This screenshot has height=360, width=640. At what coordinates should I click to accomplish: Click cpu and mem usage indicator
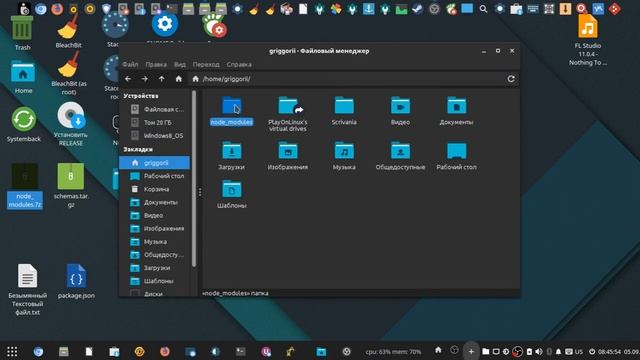(393, 351)
